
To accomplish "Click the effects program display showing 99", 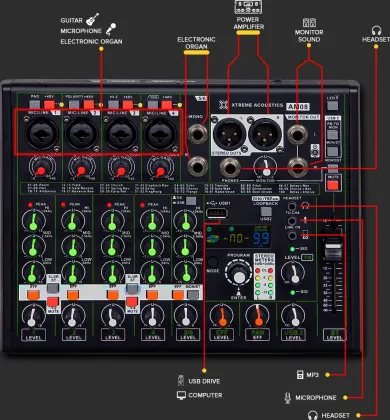I will (x=261, y=239).
